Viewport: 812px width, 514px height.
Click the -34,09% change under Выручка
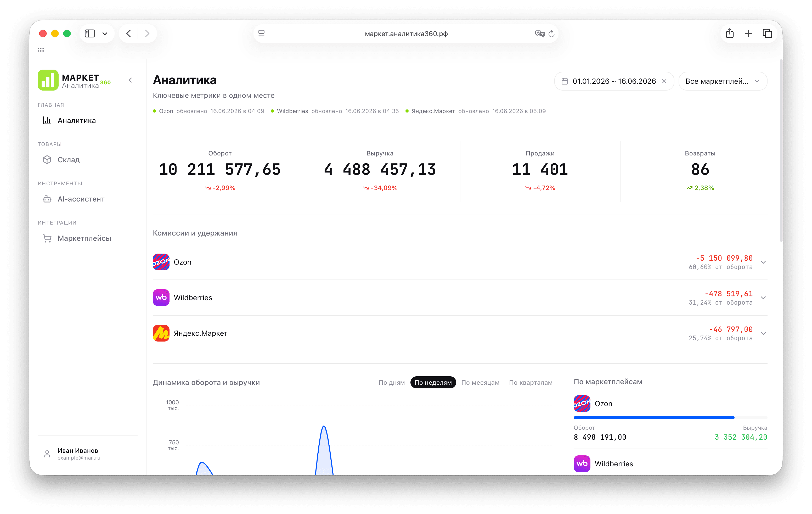[x=380, y=188]
